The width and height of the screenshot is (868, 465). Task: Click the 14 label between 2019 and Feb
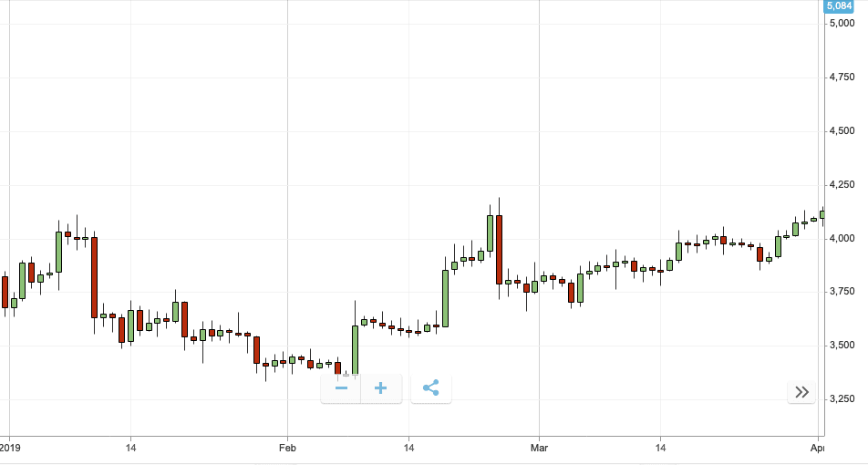130,448
